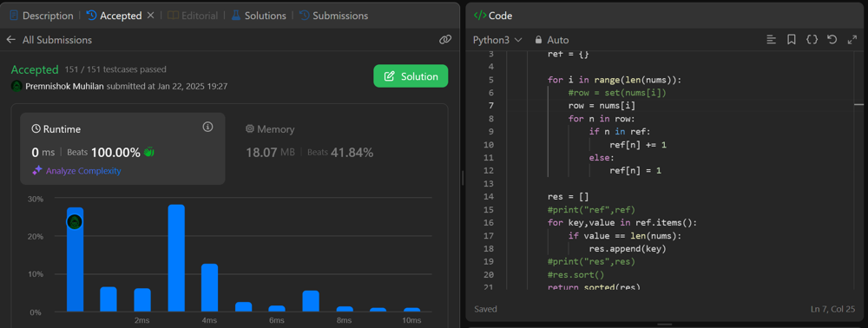The width and height of the screenshot is (868, 328).
Task: Open the Solutions tab
Action: click(259, 16)
